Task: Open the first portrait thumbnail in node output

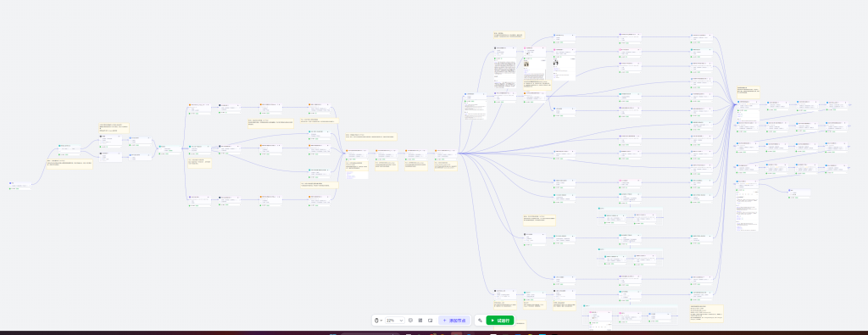Action: (526, 64)
